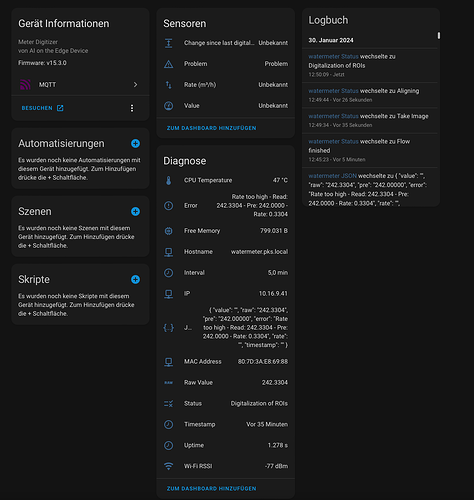Open watermeter JSON logbook link
The height and width of the screenshot is (500, 474).
332,176
